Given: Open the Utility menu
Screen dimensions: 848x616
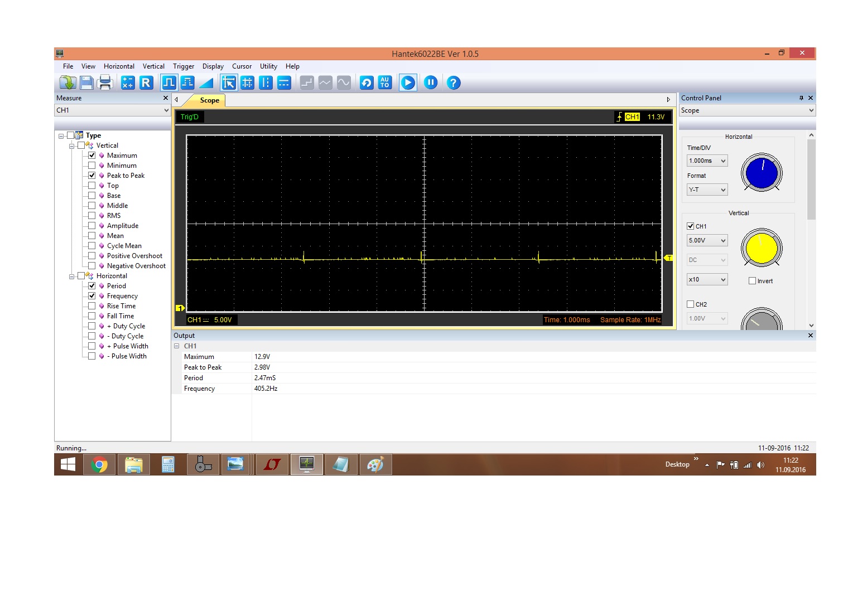Looking at the screenshot, I should [x=268, y=66].
